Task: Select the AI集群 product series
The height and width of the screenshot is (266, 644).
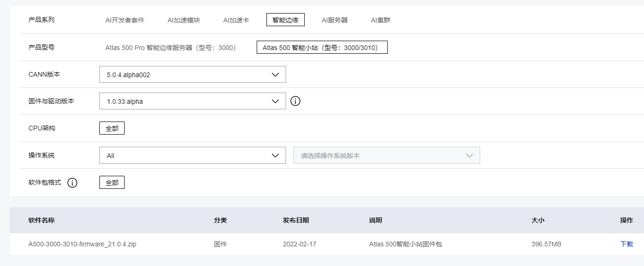Action: click(x=381, y=20)
